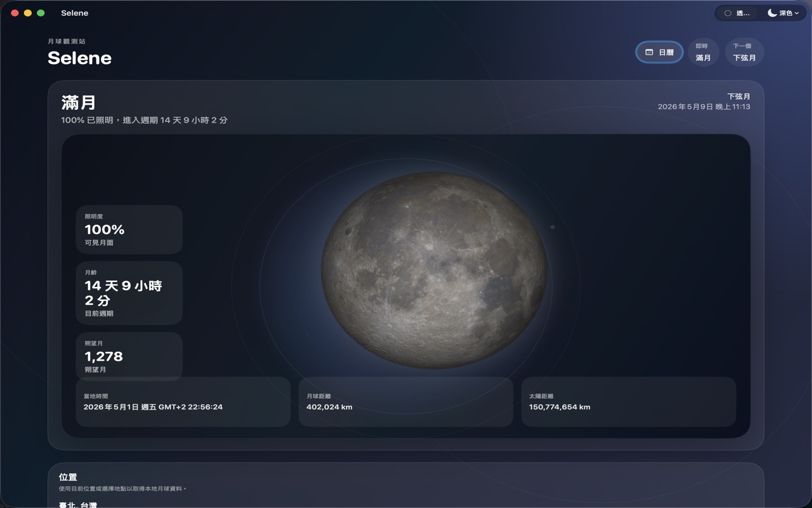
Task: Click the full moon image
Action: [x=435, y=270]
